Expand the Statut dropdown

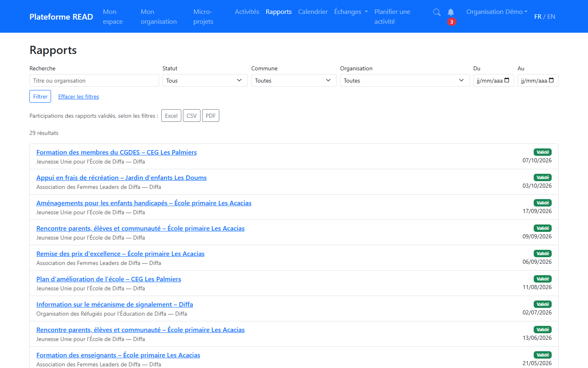(x=205, y=81)
